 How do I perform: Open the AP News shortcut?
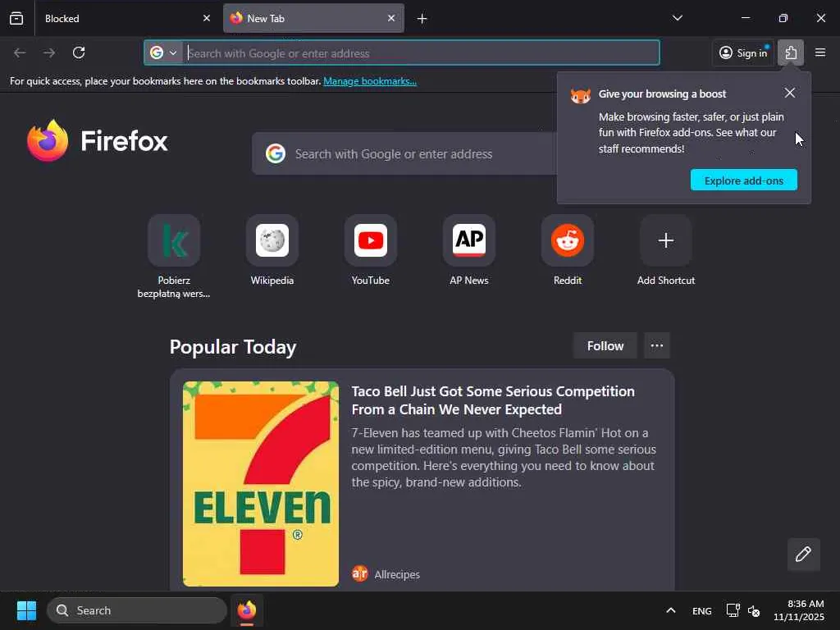[468, 250]
